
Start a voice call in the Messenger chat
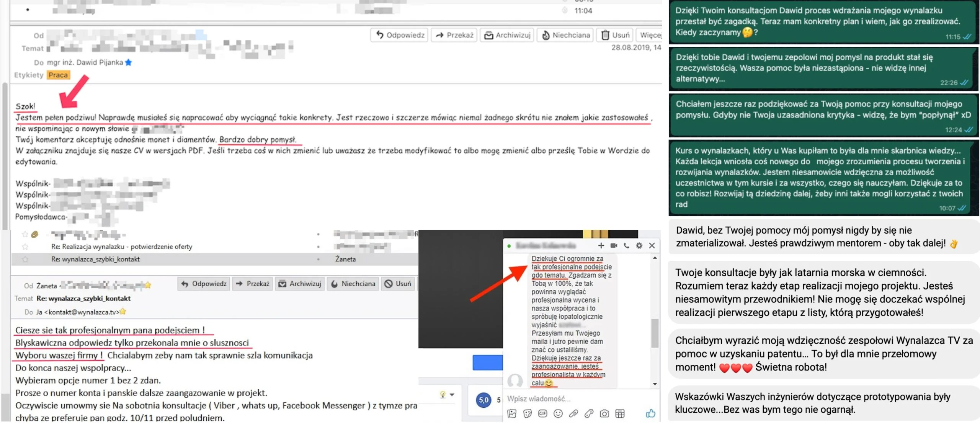[626, 245]
